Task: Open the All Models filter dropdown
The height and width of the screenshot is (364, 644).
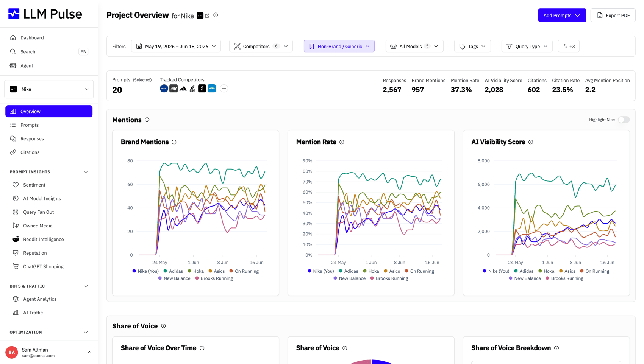Action: (414, 46)
